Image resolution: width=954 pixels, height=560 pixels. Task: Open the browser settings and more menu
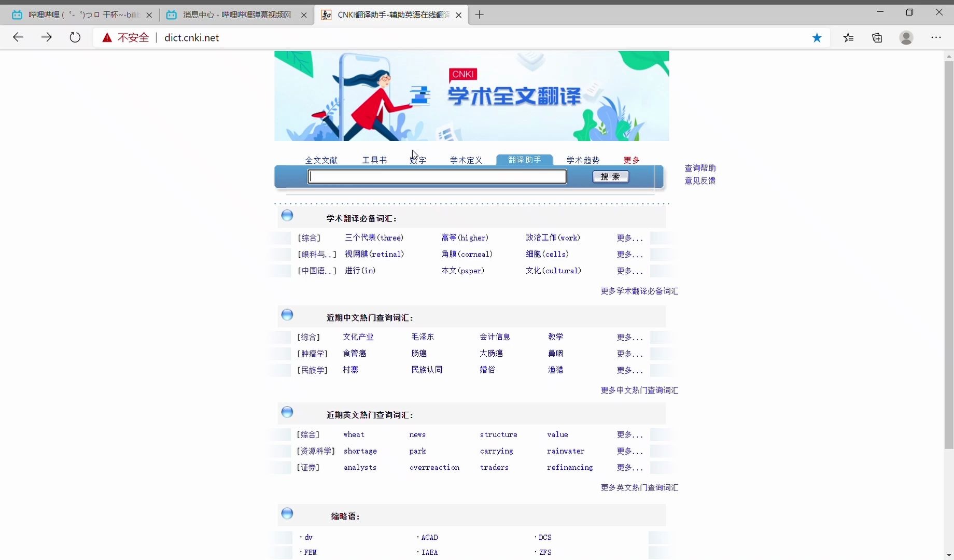coord(936,37)
